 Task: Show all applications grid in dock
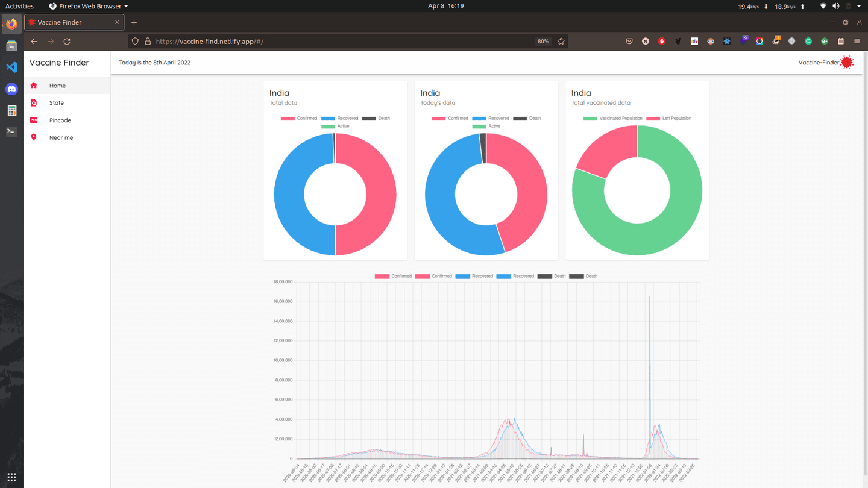tap(11, 477)
